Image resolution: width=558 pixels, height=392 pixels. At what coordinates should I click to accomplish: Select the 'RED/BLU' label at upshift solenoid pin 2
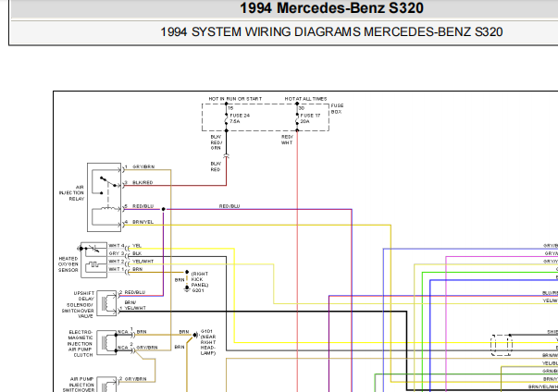(x=135, y=292)
